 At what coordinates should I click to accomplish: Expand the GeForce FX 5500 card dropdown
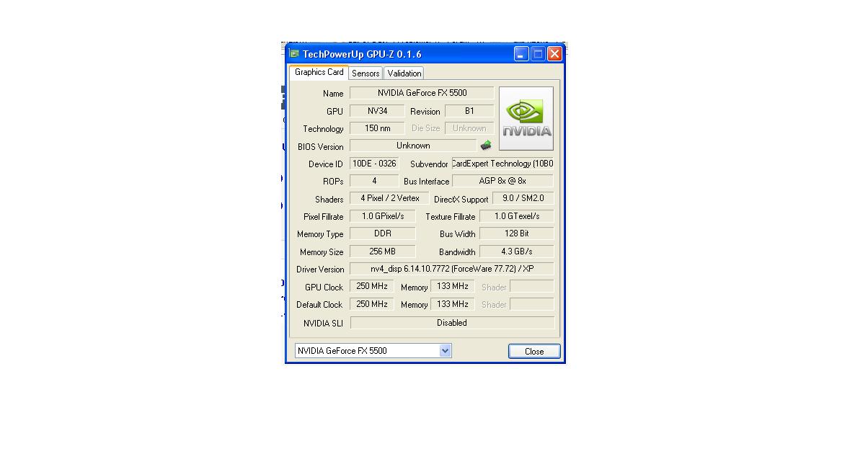[445, 351]
